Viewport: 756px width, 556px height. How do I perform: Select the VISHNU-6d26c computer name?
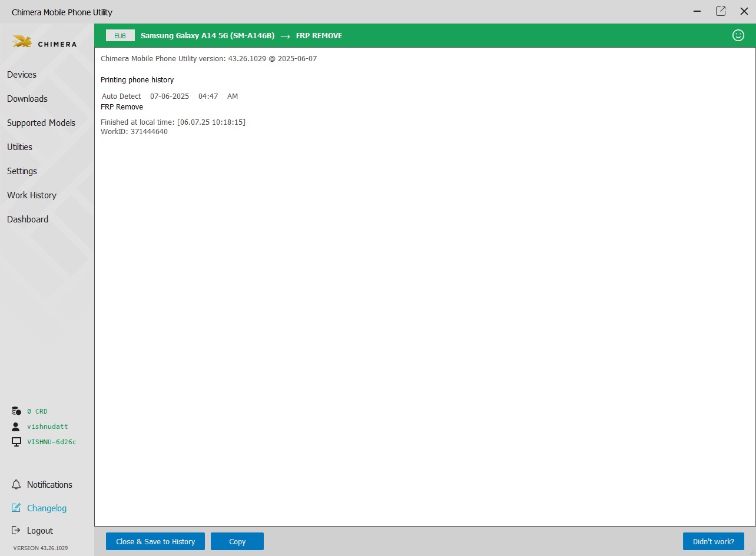pos(52,442)
